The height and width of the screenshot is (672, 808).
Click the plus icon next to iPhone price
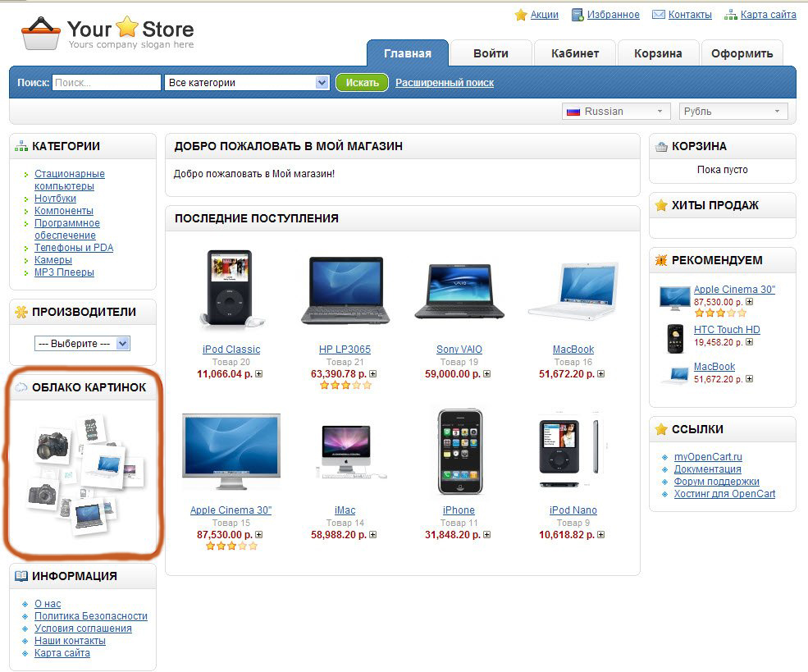pyautogui.click(x=486, y=534)
